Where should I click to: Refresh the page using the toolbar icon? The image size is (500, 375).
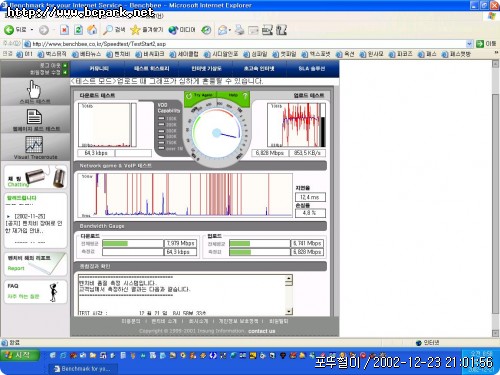point(78,30)
